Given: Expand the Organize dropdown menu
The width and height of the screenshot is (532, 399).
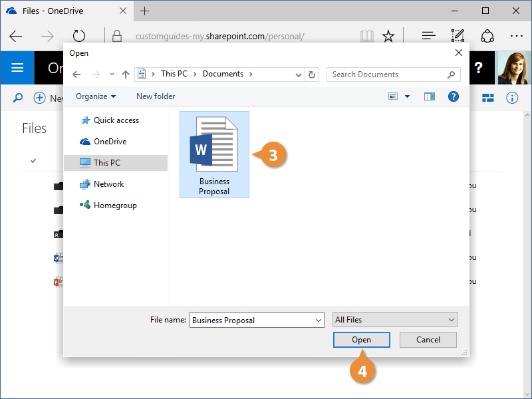Looking at the screenshot, I should pos(96,96).
